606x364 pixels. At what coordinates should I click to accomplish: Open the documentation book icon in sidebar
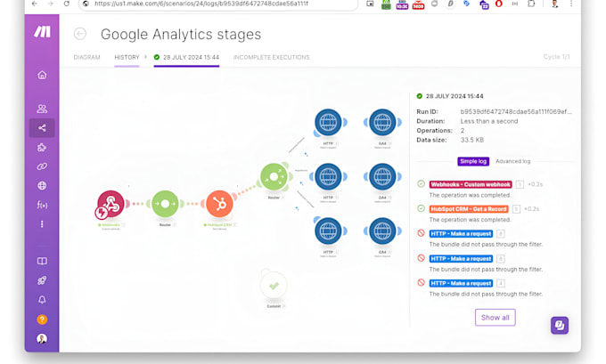coord(42,261)
